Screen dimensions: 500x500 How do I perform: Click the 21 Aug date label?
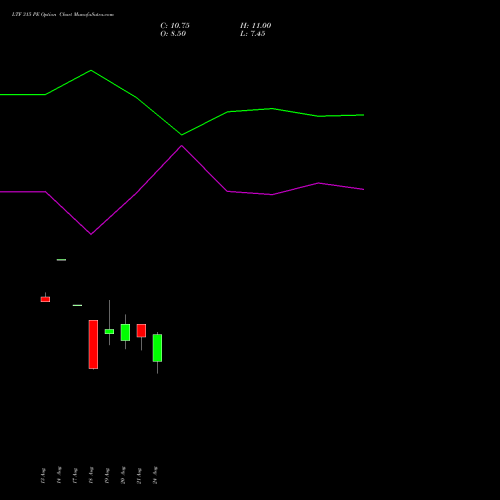click(x=139, y=475)
